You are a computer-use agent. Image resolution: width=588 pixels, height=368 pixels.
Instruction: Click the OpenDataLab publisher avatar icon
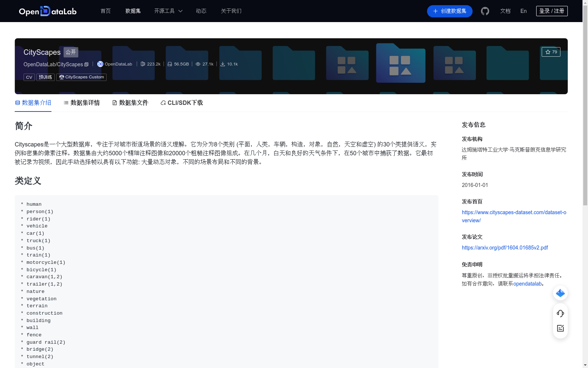tap(100, 64)
